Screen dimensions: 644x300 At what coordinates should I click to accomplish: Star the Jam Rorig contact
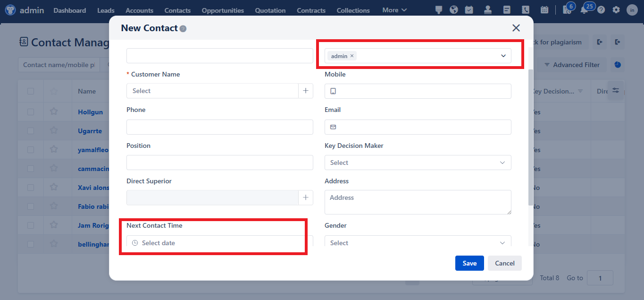(54, 225)
